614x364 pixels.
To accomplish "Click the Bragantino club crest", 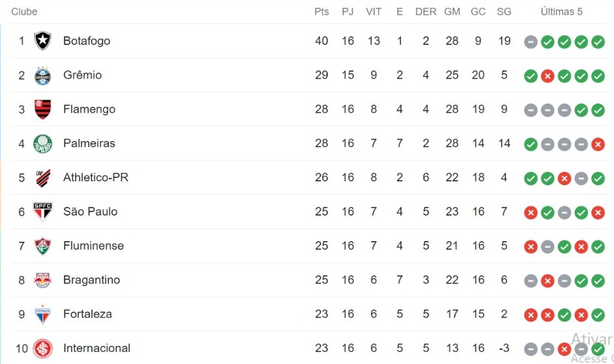I will pyautogui.click(x=43, y=280).
